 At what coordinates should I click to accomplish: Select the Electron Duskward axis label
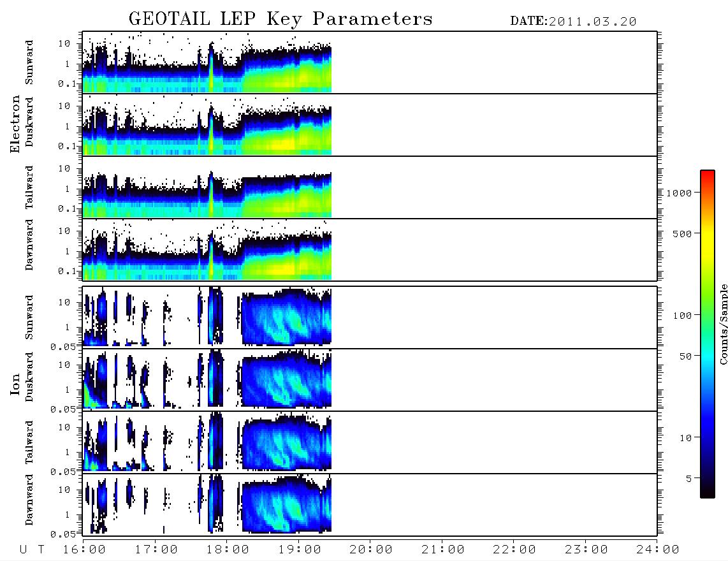pyautogui.click(x=29, y=122)
